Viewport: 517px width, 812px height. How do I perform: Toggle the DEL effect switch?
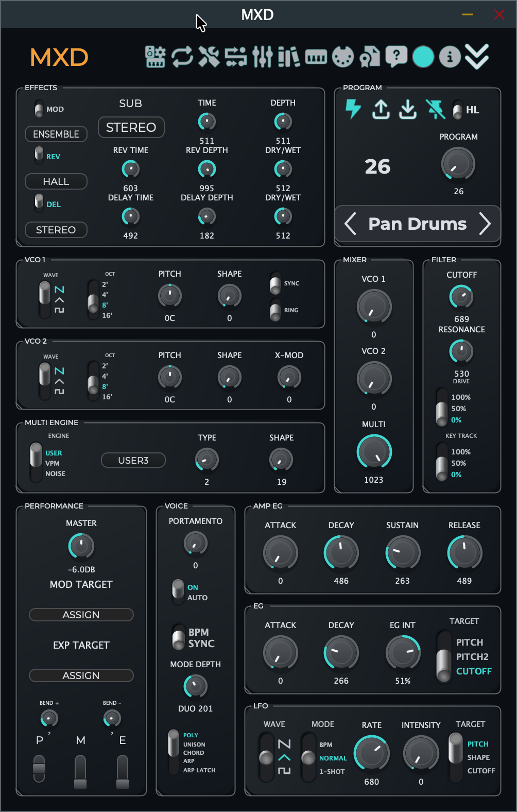pos(39,204)
